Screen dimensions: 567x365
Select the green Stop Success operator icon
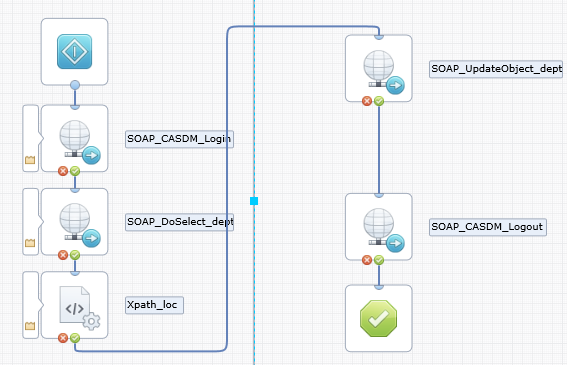[379, 318]
